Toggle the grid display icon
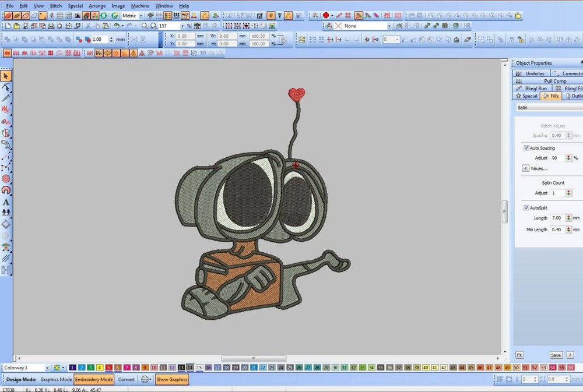This screenshot has height=392, width=583. 60,16
